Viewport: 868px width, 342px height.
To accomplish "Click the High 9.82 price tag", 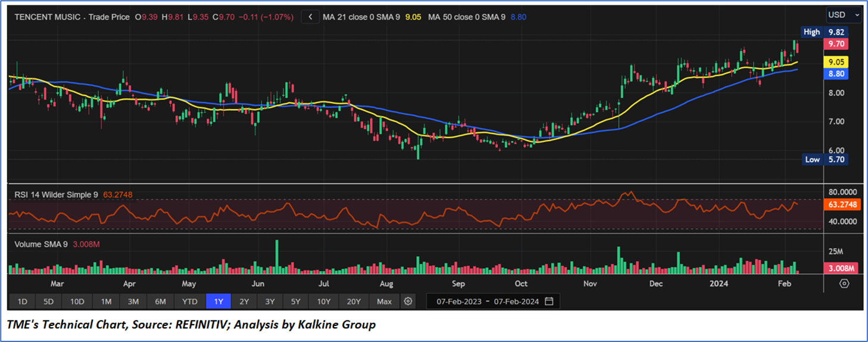I will coord(825,32).
